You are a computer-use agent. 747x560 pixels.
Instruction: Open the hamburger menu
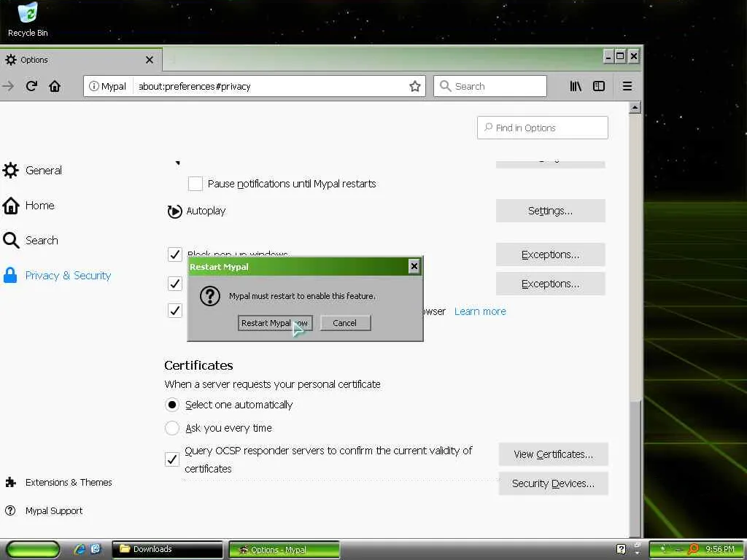(x=627, y=86)
